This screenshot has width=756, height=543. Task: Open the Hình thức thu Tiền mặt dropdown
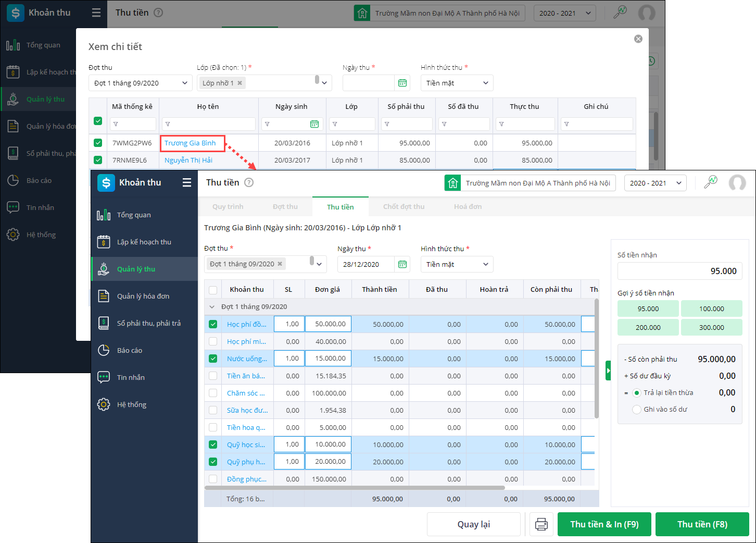(457, 264)
